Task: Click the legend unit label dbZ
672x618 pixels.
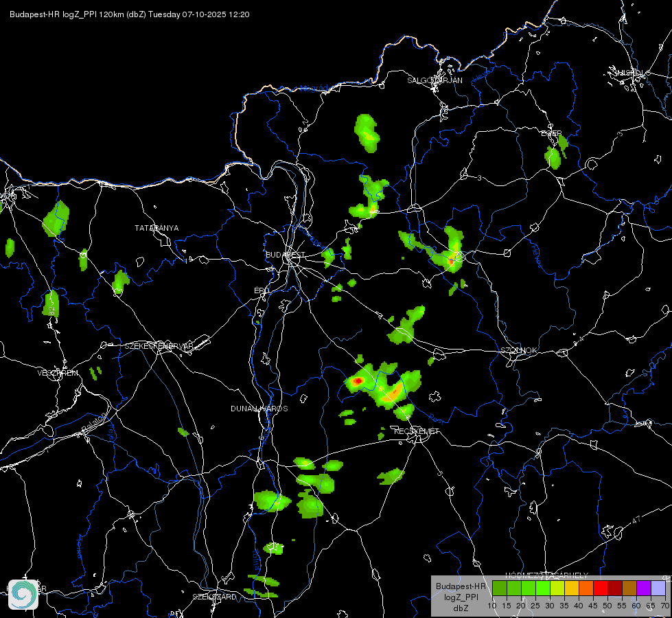Action: pos(461,608)
